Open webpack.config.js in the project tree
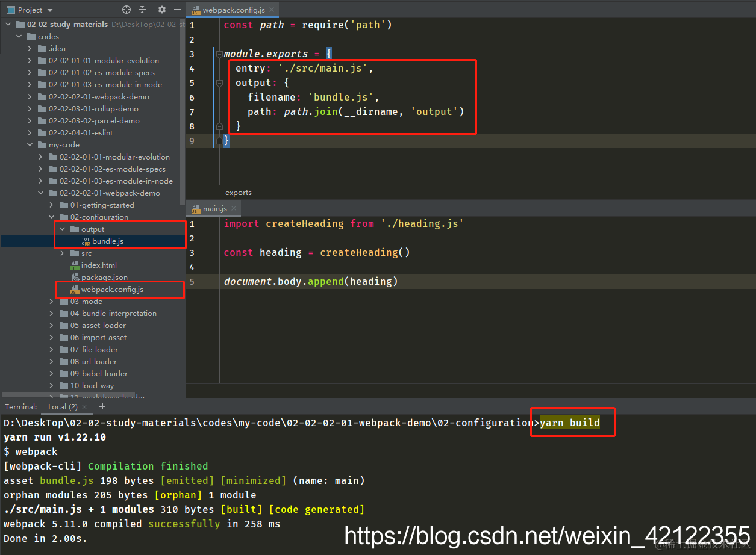The image size is (756, 555). click(x=112, y=290)
